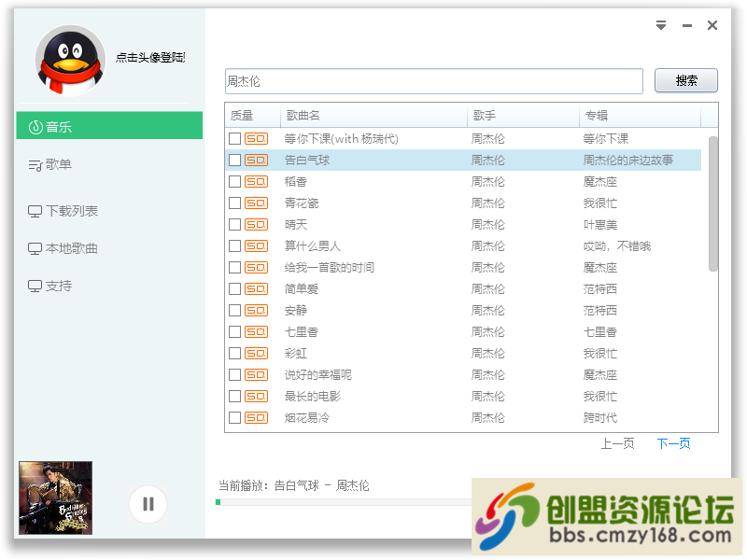Go to previous page 上一页
The height and width of the screenshot is (560, 747).
[x=617, y=444]
